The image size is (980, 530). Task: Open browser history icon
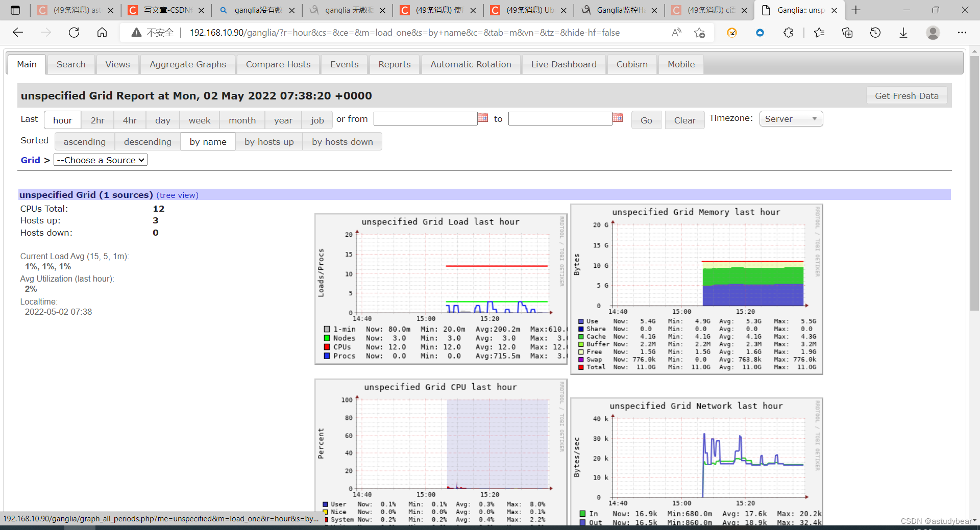coord(875,33)
